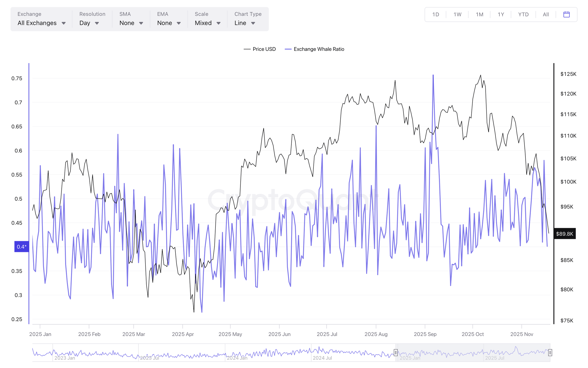Grab the left navigator range handle
Viewport: 588px width, 368px height.
395,352
